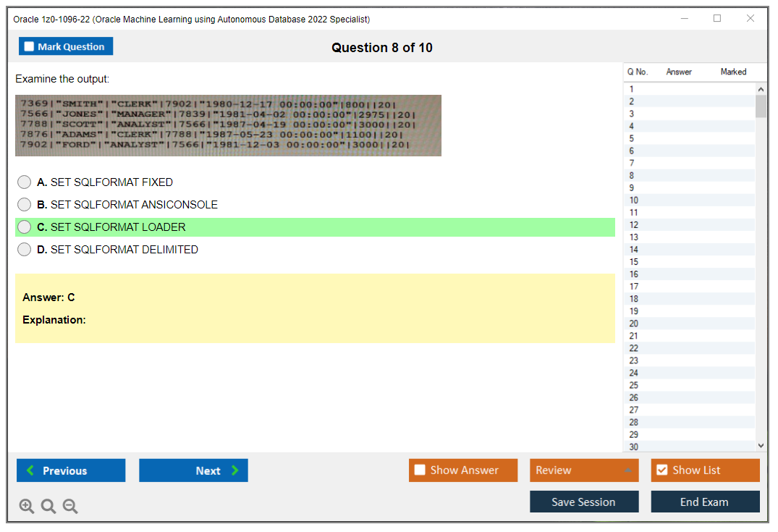Select answer A SET SQLFORMAT FIXED
778x532 pixels.
coord(24,182)
